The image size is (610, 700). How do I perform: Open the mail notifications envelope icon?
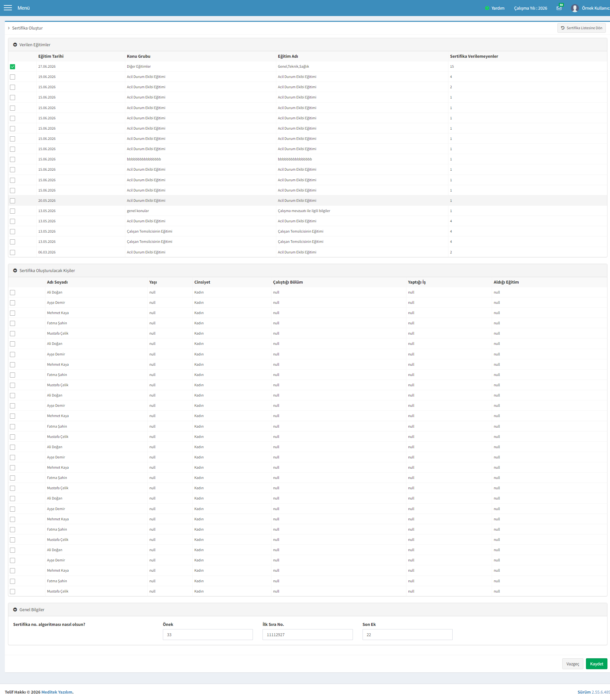point(559,8)
